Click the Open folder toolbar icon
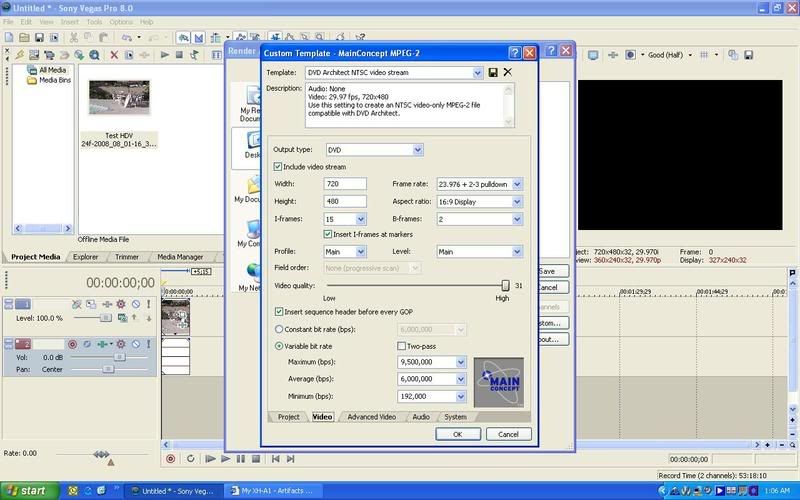This screenshot has height=500, width=800. (24, 37)
